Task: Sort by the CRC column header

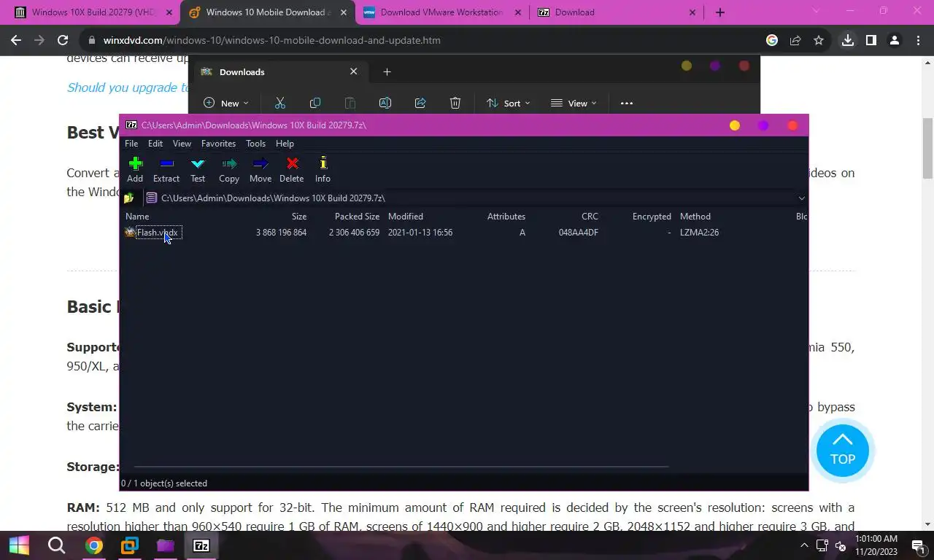Action: click(590, 217)
